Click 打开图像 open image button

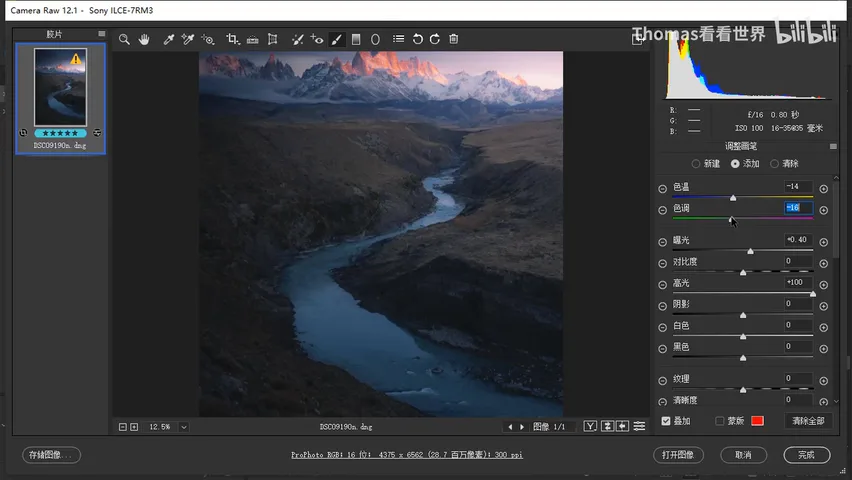pyautogui.click(x=678, y=455)
